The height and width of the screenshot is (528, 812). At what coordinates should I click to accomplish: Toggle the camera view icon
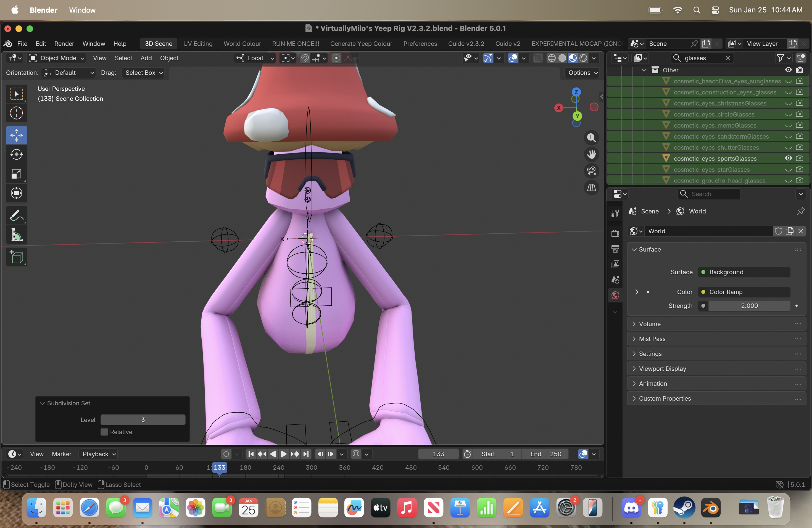[x=591, y=171]
